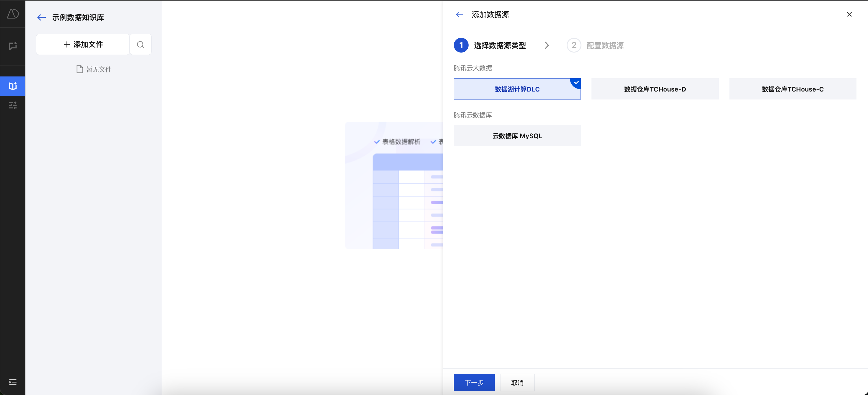Click the file search magnifier icon

[x=141, y=45]
